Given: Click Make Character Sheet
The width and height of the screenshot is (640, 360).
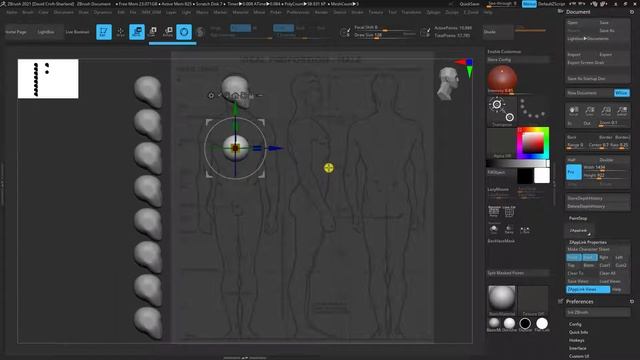Looking at the screenshot, I should [x=598, y=249].
